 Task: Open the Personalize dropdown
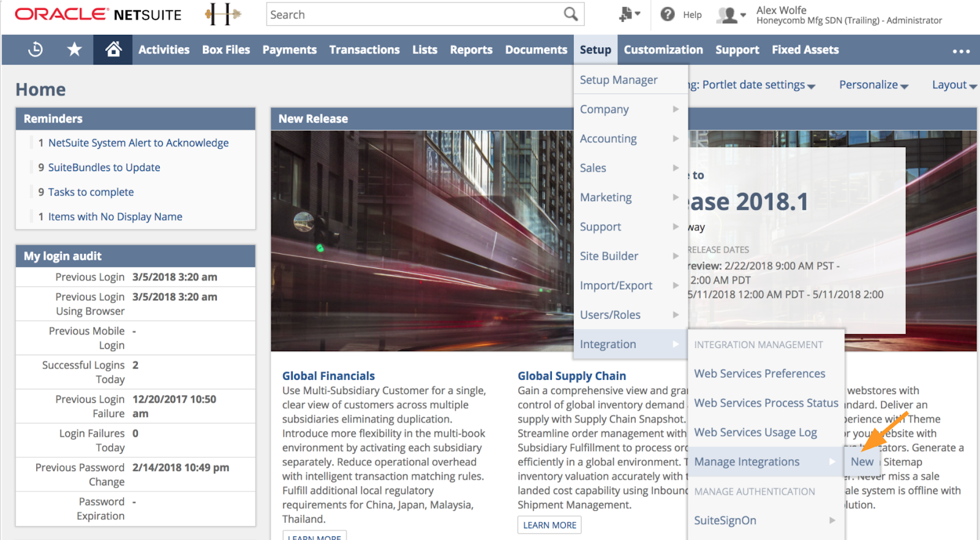(873, 85)
